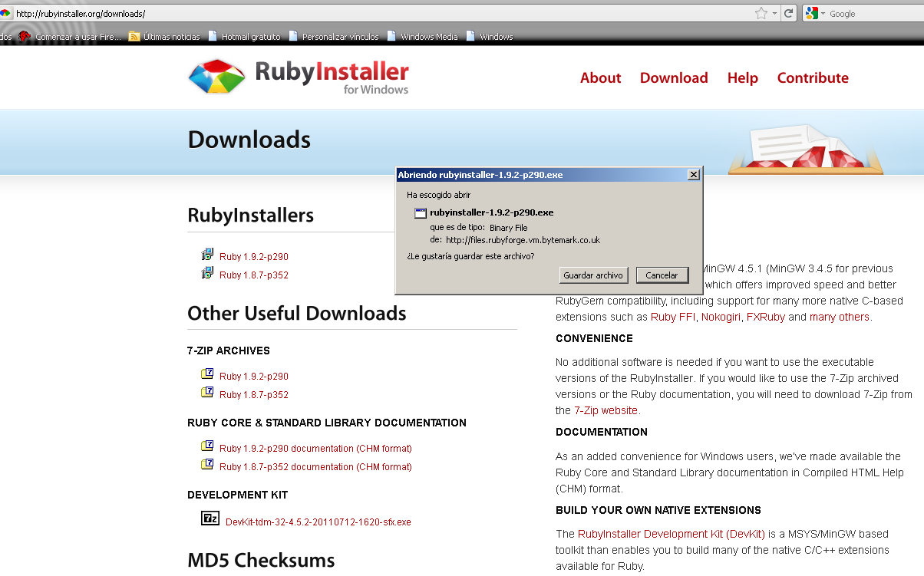Click 'Cancelar' in download dialog

click(x=662, y=275)
